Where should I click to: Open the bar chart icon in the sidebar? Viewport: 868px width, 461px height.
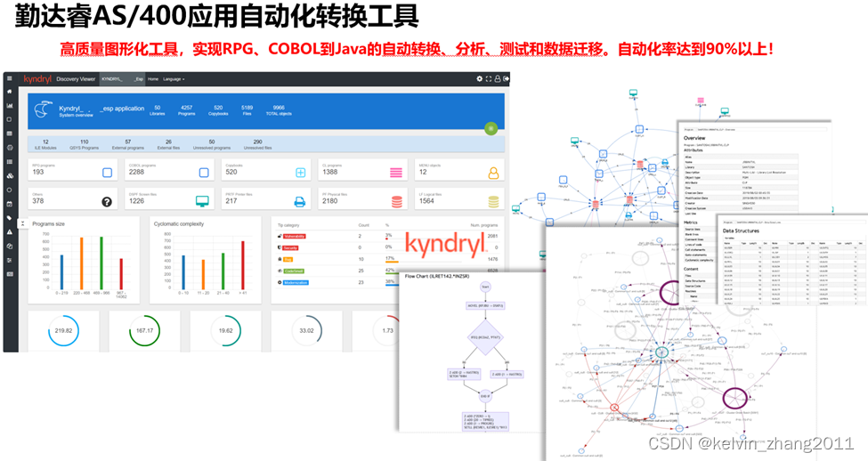(x=10, y=105)
